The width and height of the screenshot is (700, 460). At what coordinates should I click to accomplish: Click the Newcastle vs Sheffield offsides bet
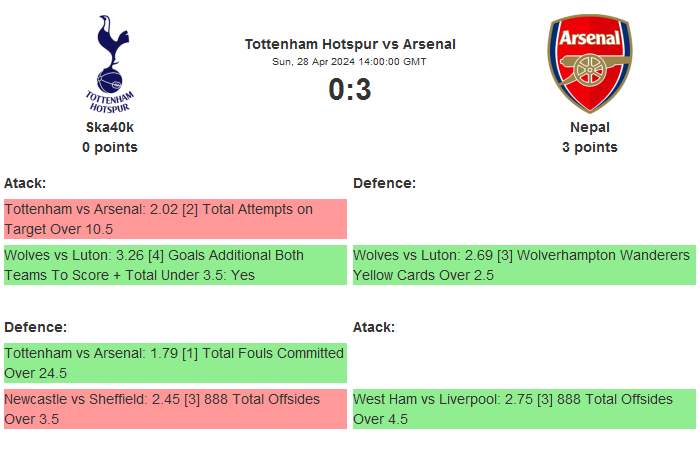[175, 409]
